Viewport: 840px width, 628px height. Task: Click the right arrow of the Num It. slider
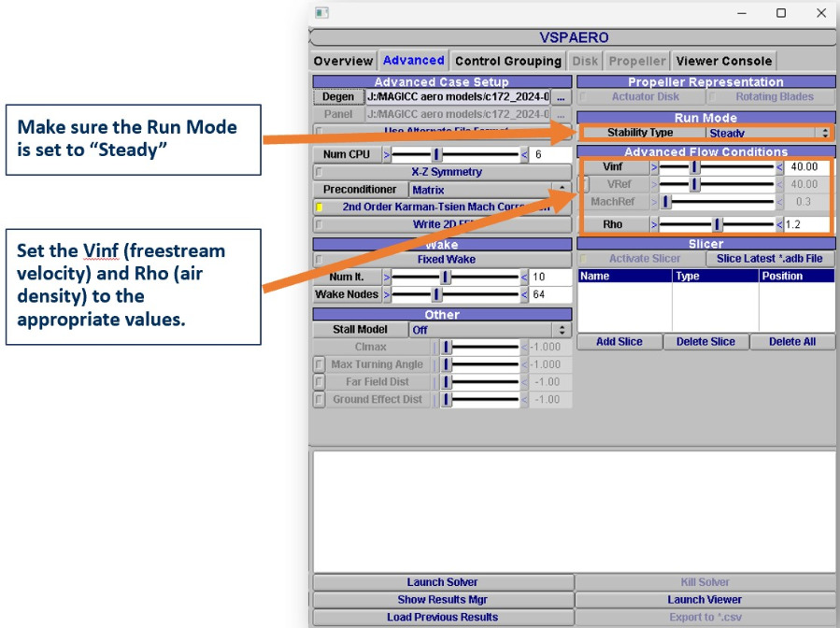point(524,278)
